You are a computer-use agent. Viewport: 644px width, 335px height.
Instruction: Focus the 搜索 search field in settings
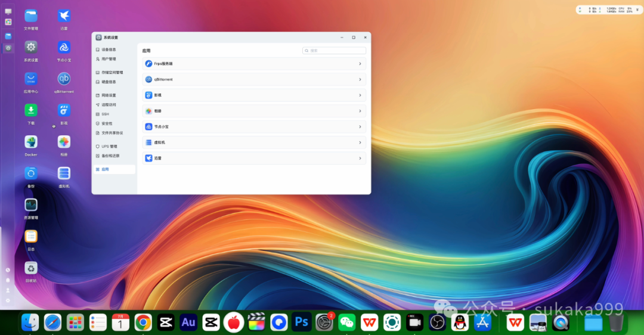click(x=334, y=51)
